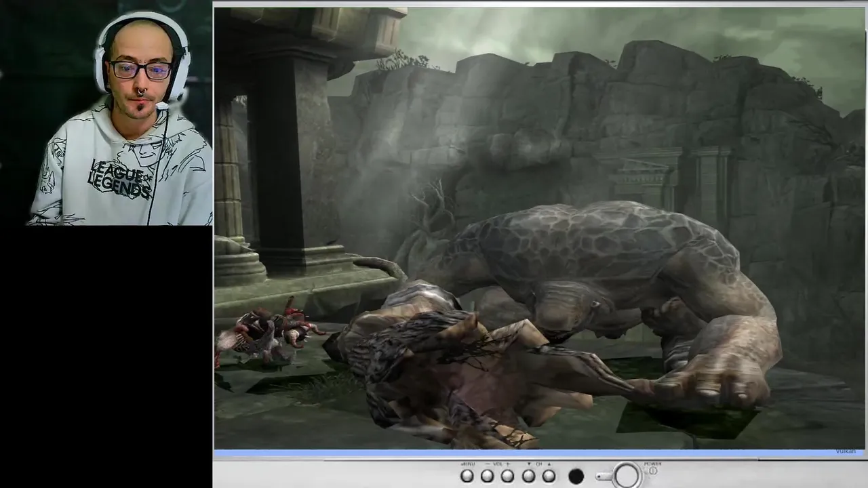Click the large round POWER button
868x488 pixels.
tap(627, 476)
